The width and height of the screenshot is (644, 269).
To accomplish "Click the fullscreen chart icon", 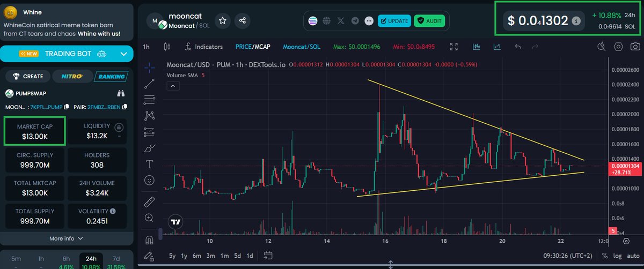I will [454, 47].
